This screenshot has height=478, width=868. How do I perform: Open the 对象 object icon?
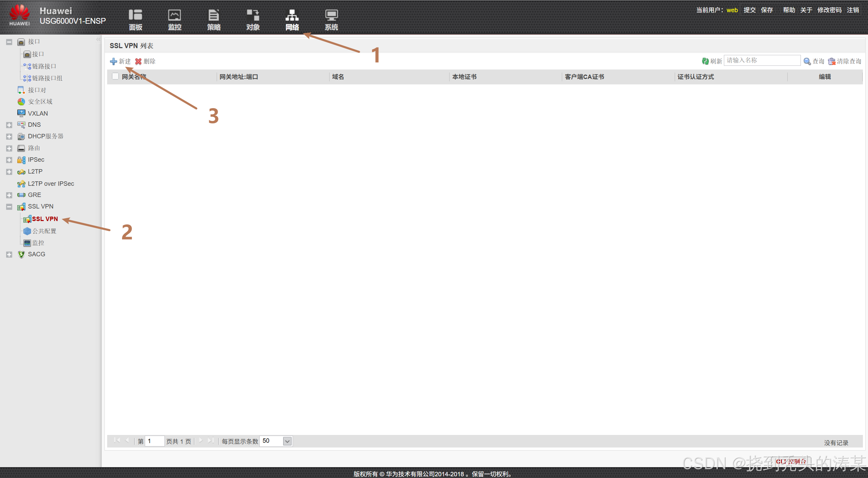[253, 16]
